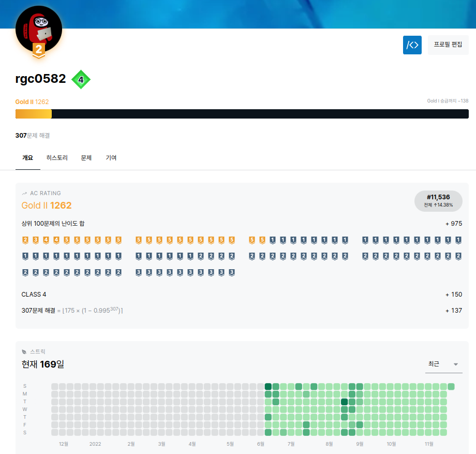The image size is (476, 454).
Task: Click the rgc0582 profile avatar picture
Action: tap(39, 29)
